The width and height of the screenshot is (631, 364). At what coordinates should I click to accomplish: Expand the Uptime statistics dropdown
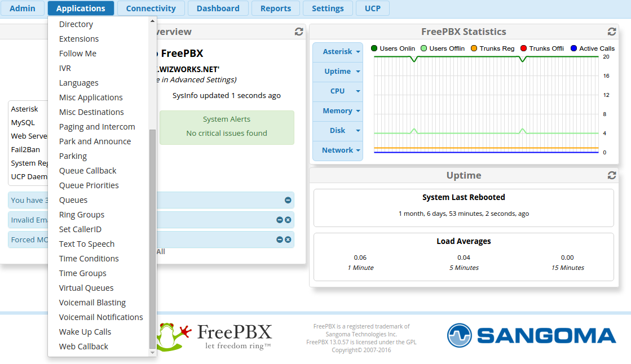click(338, 72)
